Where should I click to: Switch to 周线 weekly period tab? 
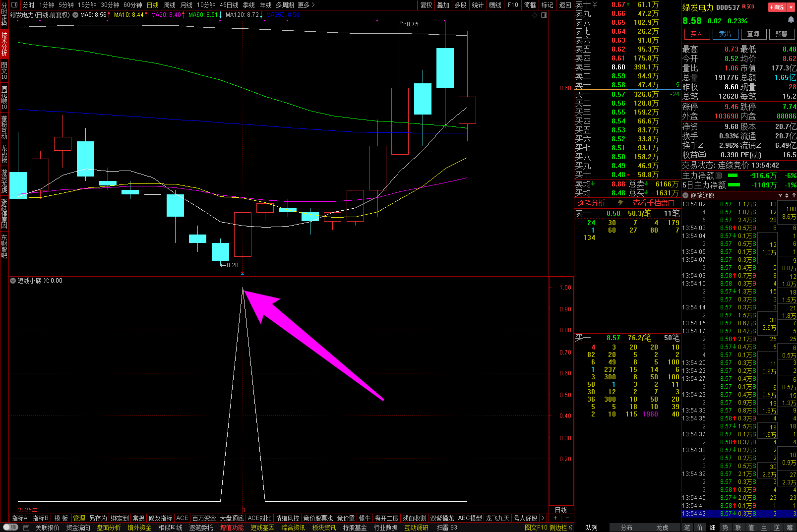click(170, 5)
